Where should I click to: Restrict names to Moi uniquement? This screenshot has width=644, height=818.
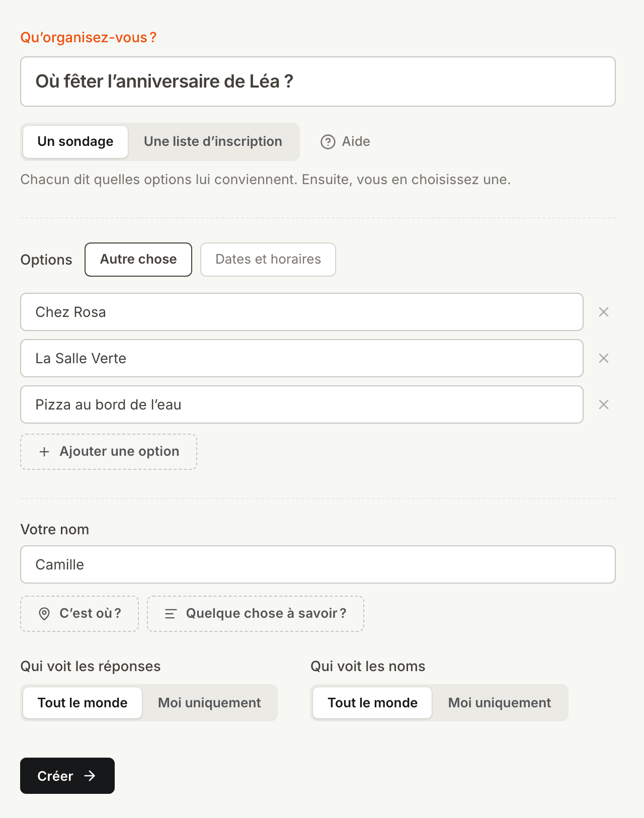tap(500, 703)
